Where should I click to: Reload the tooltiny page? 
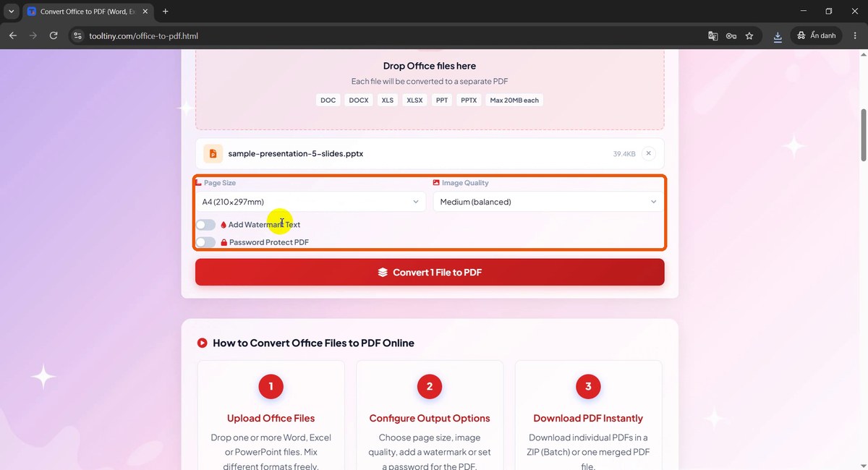54,35
